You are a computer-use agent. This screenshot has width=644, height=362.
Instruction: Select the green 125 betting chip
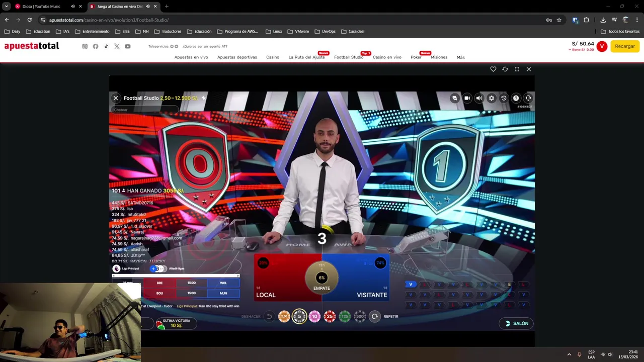(x=345, y=316)
